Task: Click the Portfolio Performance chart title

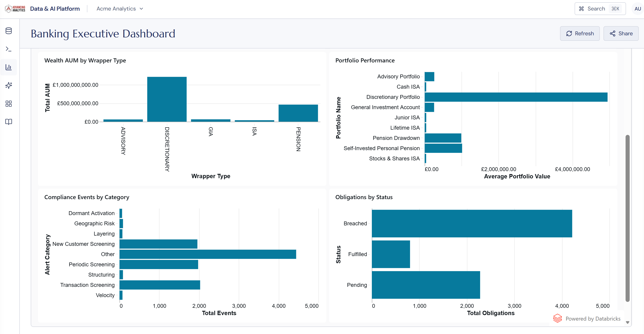Action: point(365,60)
